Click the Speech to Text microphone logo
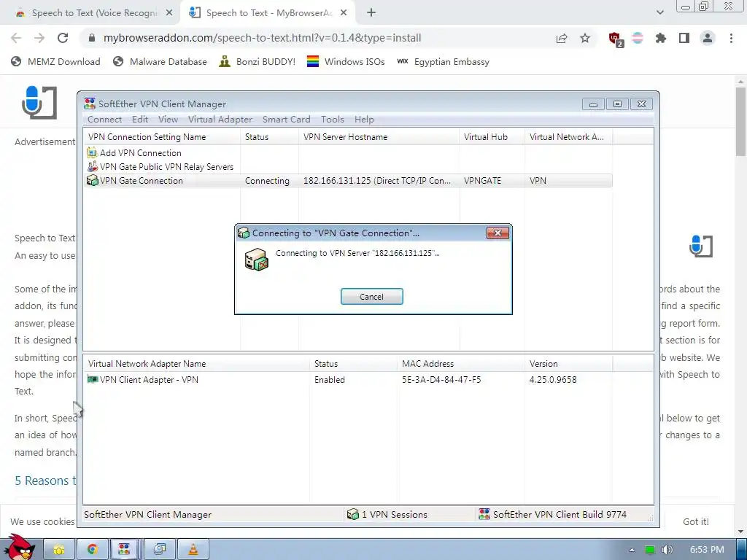Image resolution: width=747 pixels, height=560 pixels. click(x=39, y=102)
